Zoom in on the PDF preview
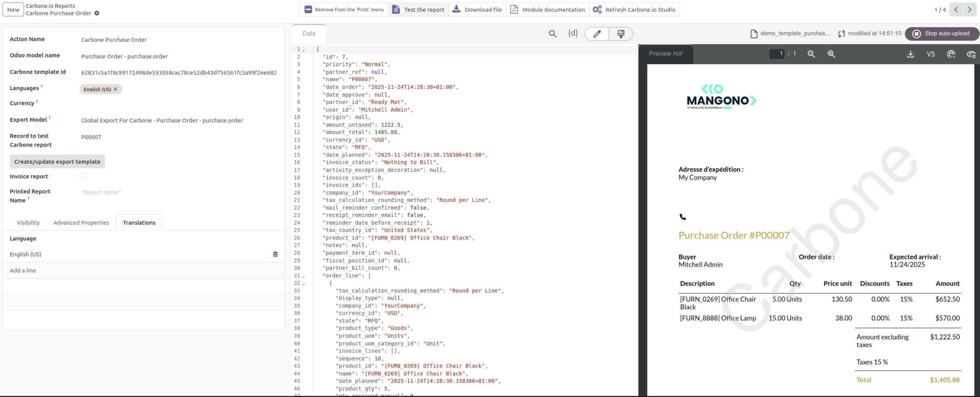Viewport: 980px width, 397px height. [x=831, y=54]
